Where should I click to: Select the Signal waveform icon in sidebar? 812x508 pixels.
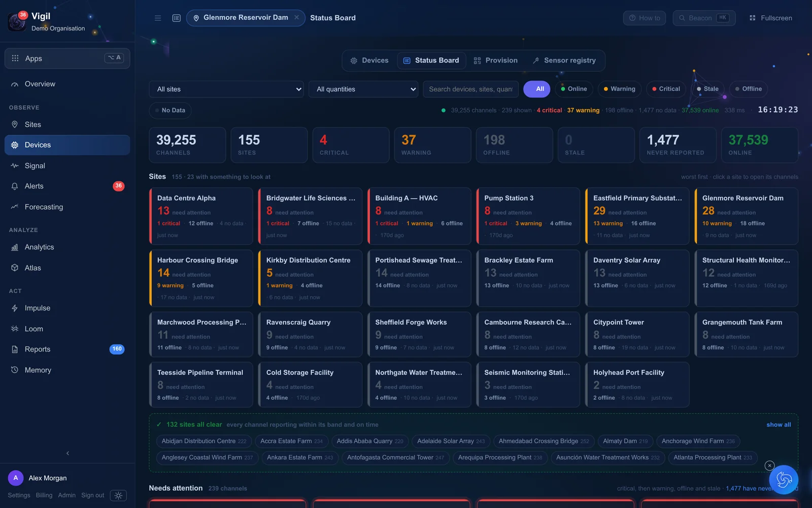coord(15,166)
